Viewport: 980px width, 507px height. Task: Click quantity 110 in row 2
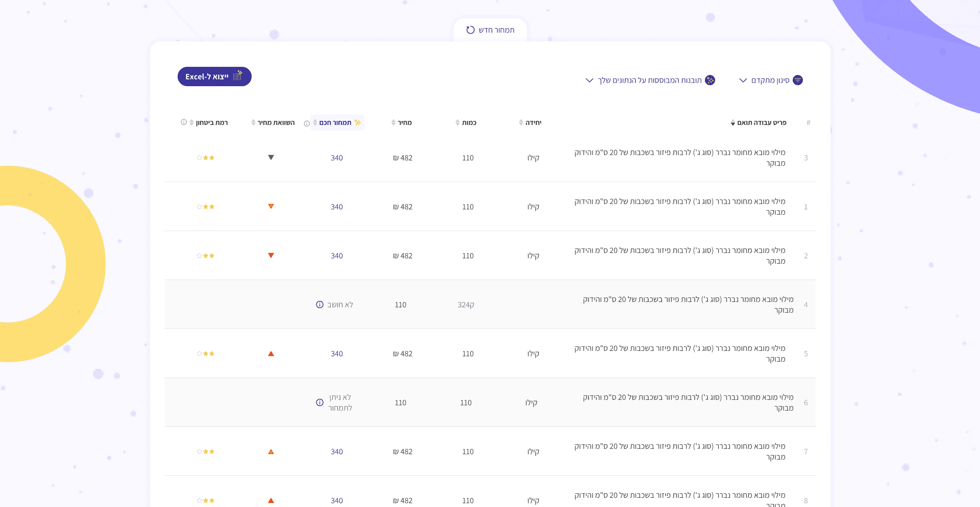(x=468, y=256)
